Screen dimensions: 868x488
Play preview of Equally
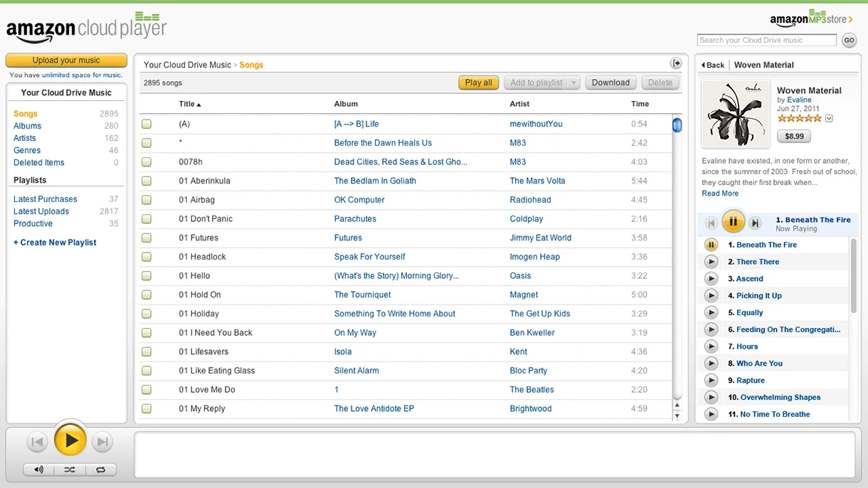coord(711,312)
